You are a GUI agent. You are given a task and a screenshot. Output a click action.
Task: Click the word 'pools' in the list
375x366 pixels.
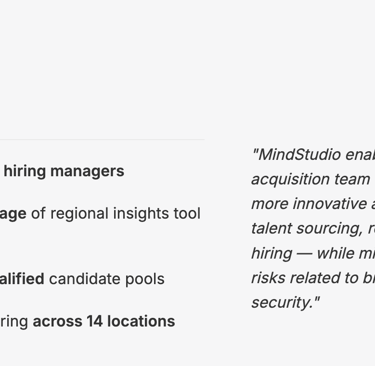(x=145, y=280)
